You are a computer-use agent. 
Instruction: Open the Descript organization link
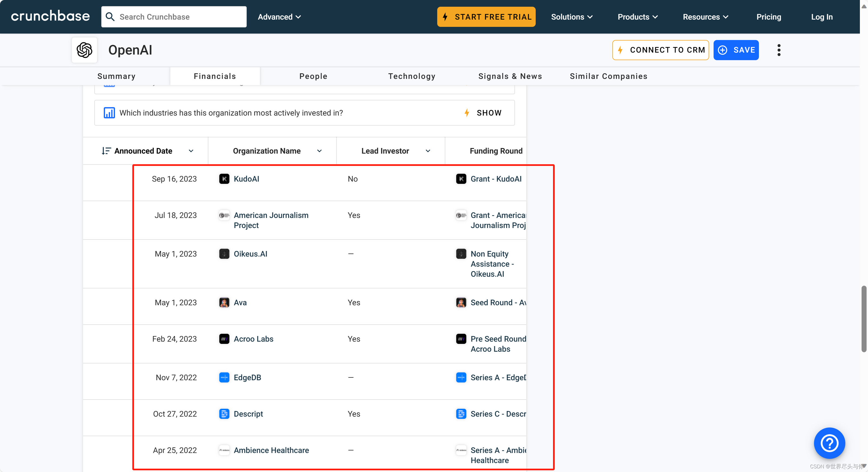248,414
